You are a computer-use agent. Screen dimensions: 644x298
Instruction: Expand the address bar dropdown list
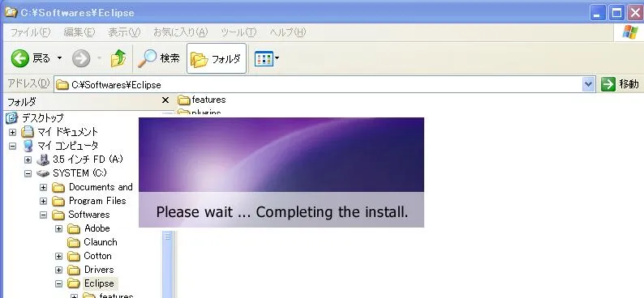click(589, 84)
